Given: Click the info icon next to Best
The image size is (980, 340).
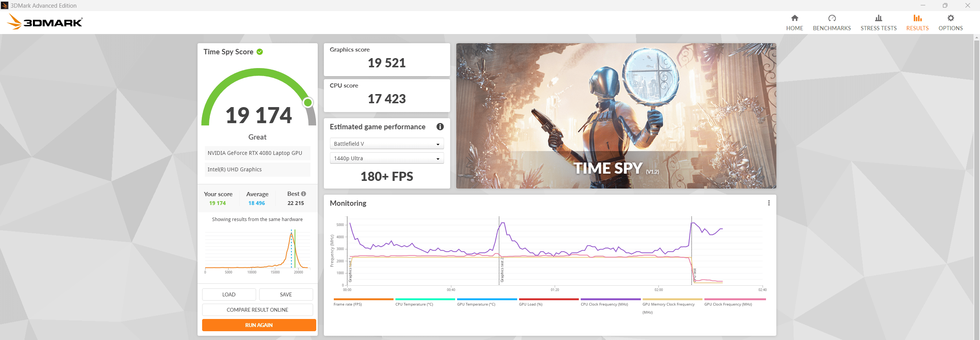Looking at the screenshot, I should coord(304,194).
